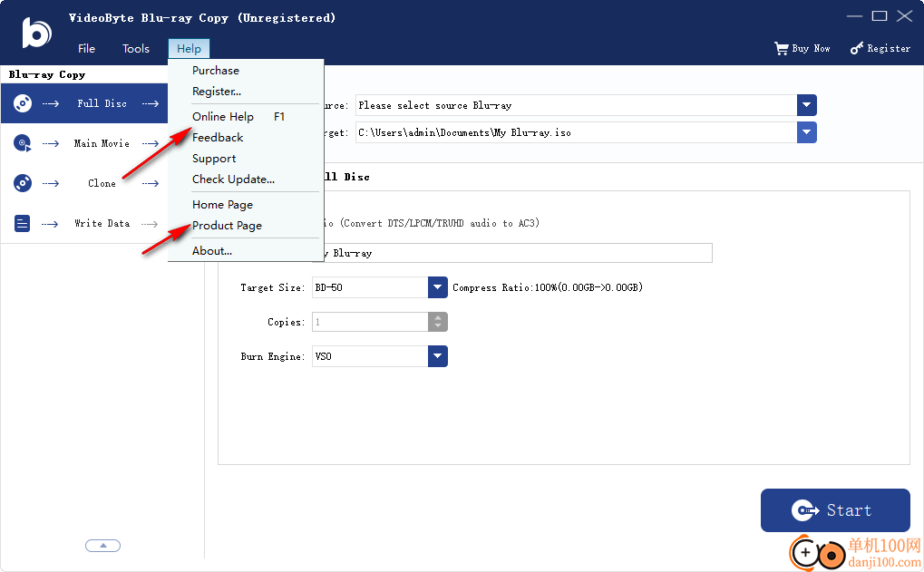Click the Copies number field

click(x=370, y=322)
